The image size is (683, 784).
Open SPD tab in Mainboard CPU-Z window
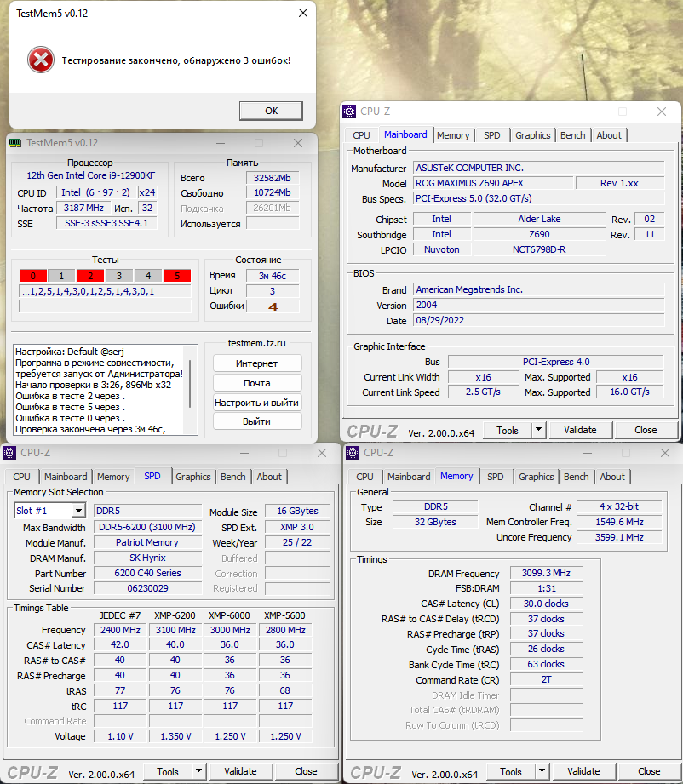492,135
